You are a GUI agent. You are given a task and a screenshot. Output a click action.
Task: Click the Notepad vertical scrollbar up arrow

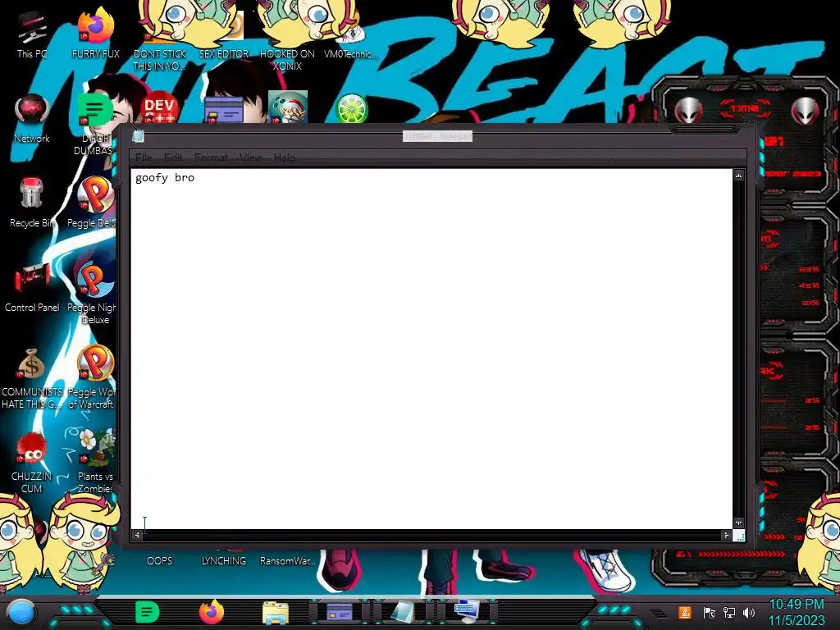point(739,176)
